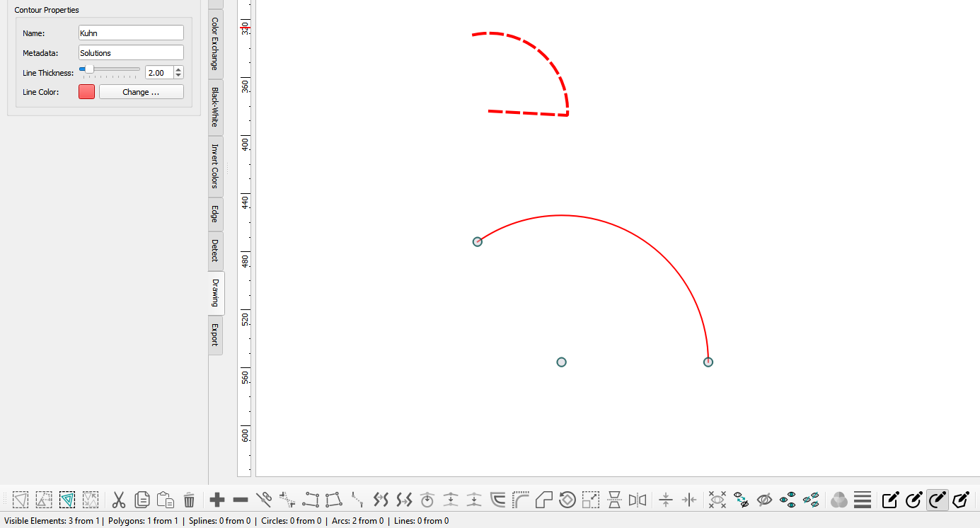Click the rotate contour icon
The image size is (980, 528).
click(567, 500)
